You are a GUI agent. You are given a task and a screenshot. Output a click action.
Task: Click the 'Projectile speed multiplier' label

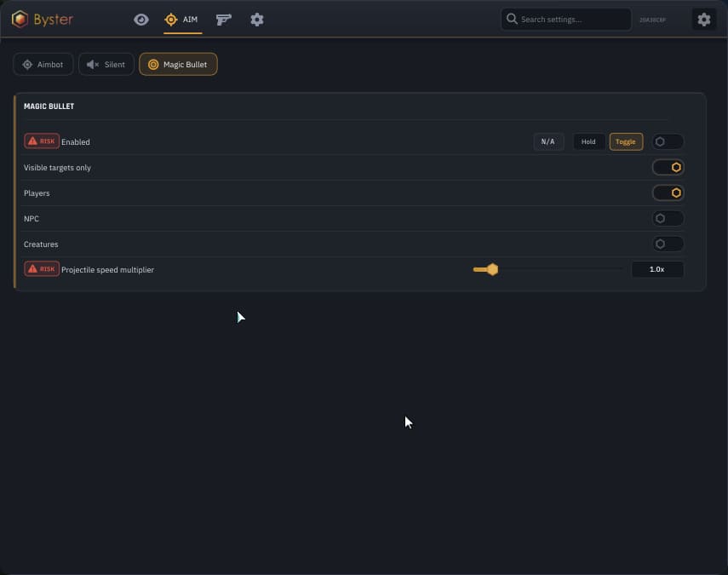point(107,270)
